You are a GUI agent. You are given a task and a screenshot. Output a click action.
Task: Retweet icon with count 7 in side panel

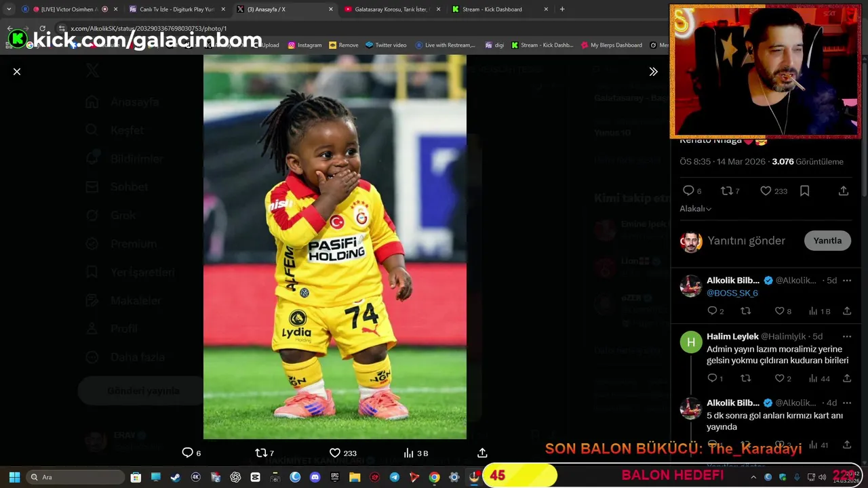coord(726,191)
